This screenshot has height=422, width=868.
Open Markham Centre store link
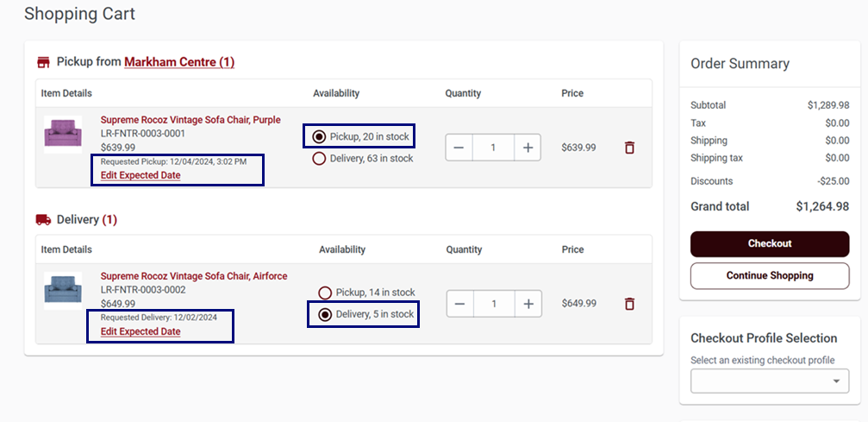pyautogui.click(x=179, y=62)
